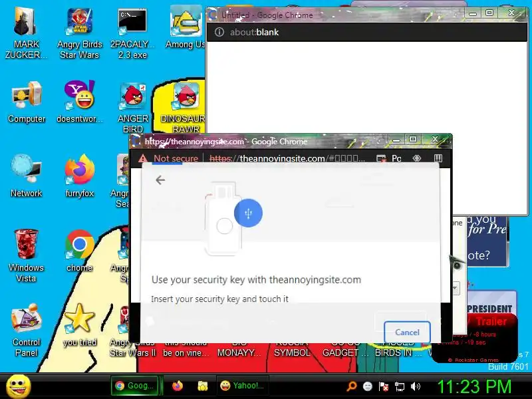Select the Windows Vista recycle bin icon

tap(26, 255)
